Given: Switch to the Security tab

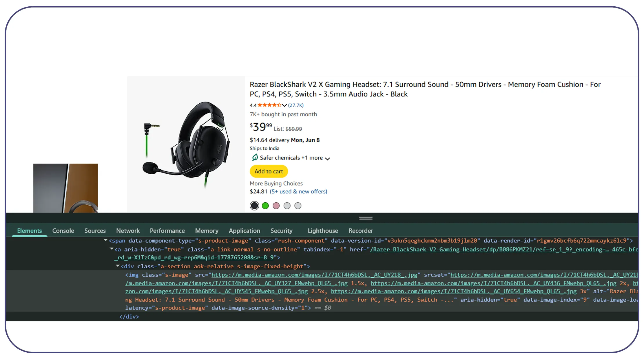Looking at the screenshot, I should [x=281, y=231].
